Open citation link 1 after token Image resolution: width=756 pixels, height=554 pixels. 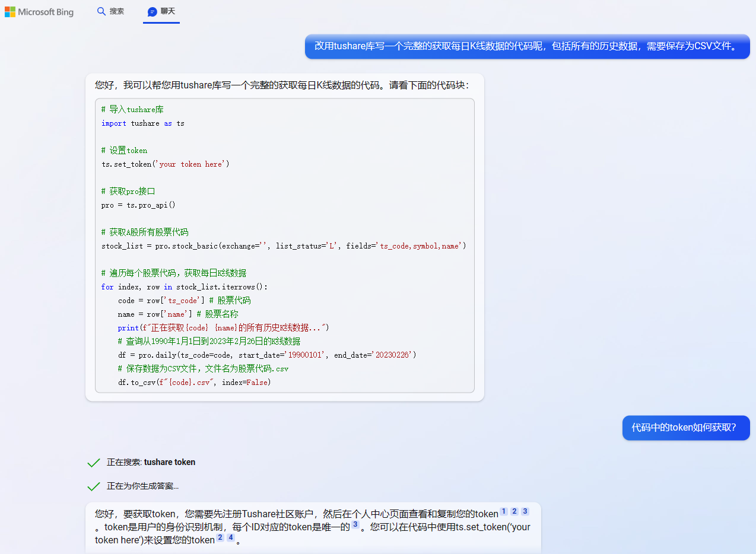[x=503, y=510]
